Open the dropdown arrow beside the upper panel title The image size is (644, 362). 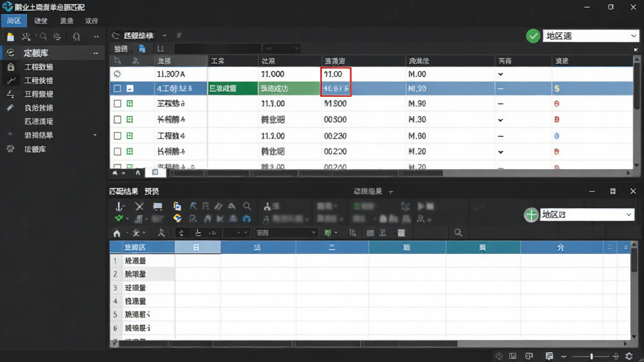coord(164,36)
